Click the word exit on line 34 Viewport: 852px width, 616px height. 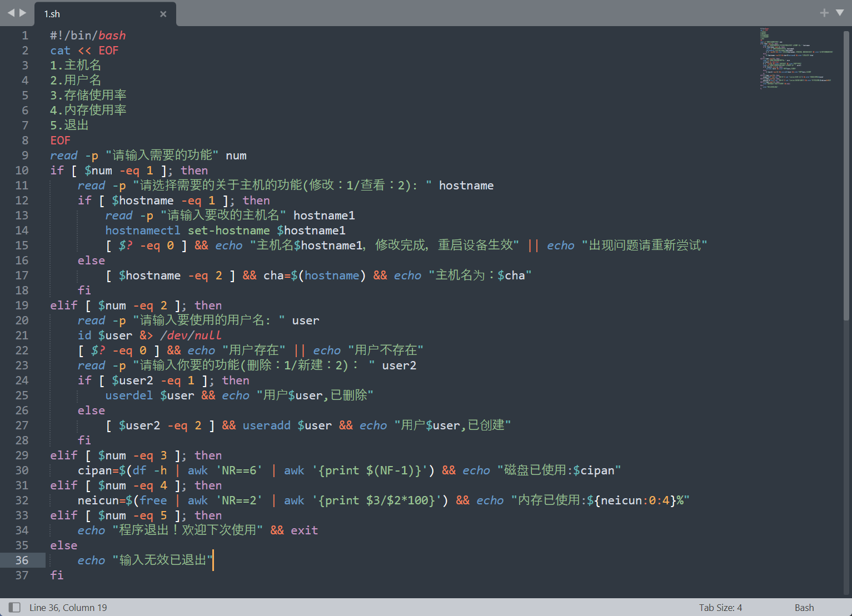304,530
